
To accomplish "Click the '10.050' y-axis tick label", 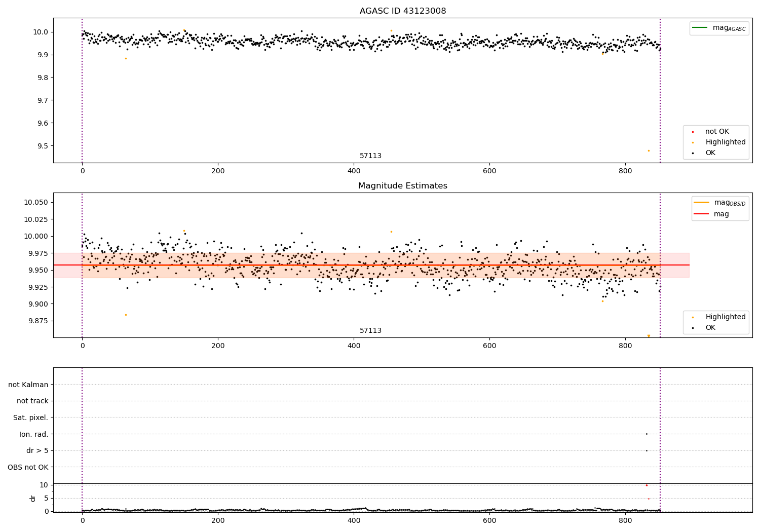I will point(36,202).
